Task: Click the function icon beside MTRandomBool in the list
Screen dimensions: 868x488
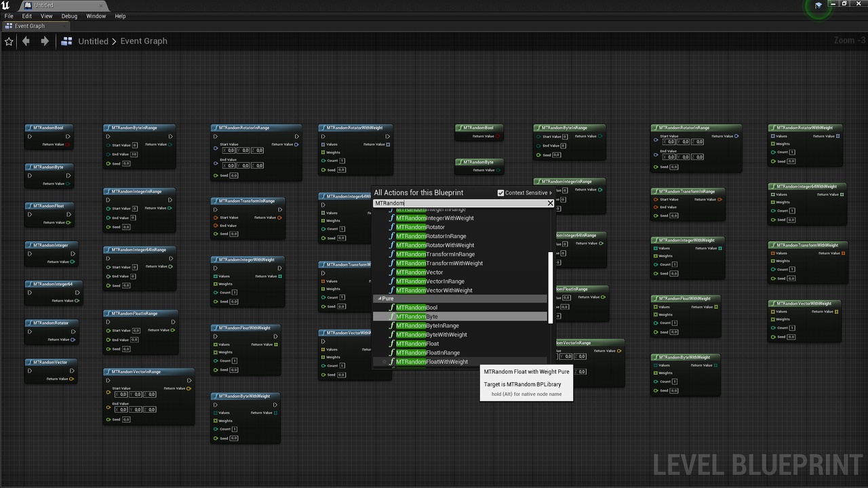Action: (x=391, y=308)
